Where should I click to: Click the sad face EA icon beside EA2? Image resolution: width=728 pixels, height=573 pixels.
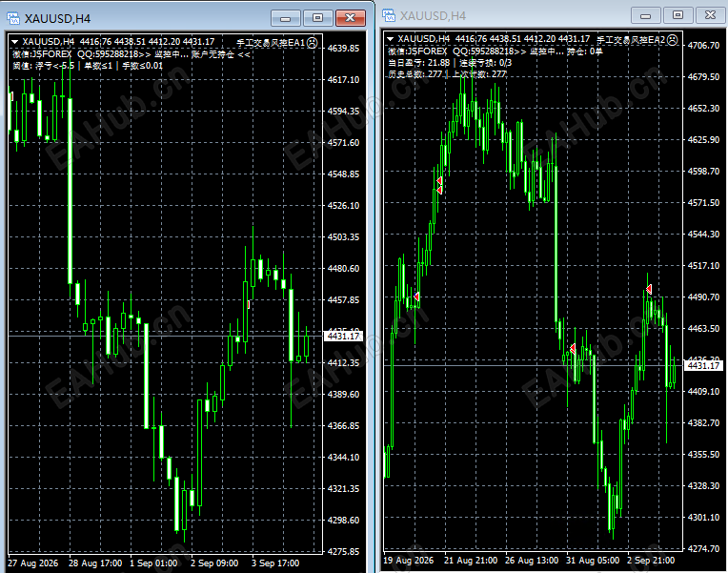tap(673, 40)
